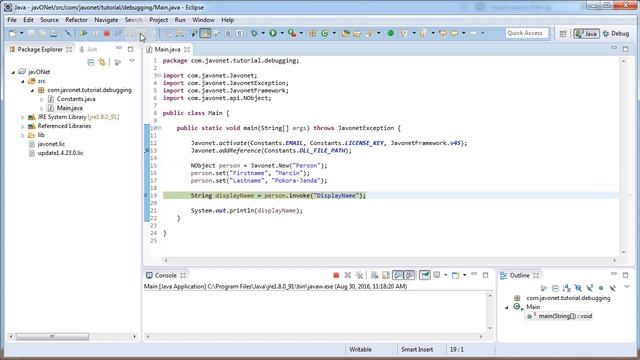This screenshot has width=640, height=360.
Task: Select the Main.java editor tab
Action: point(168,49)
